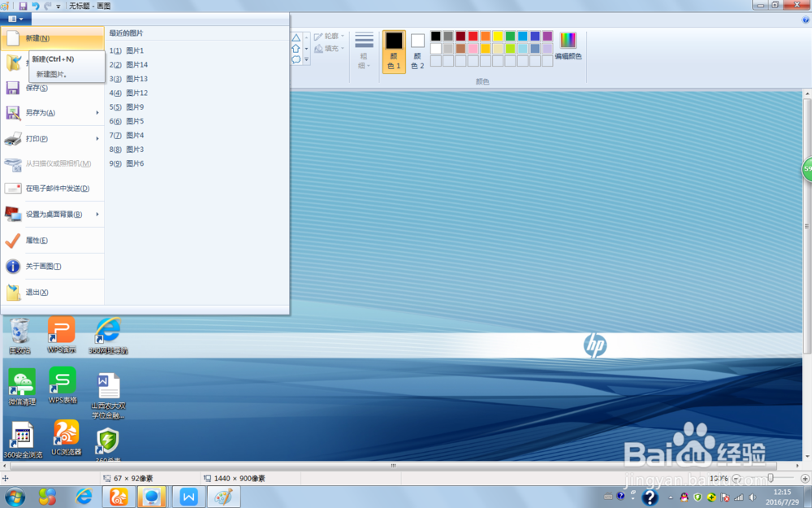Click the Paint palette taskbar button
The height and width of the screenshot is (508, 812).
(x=224, y=497)
